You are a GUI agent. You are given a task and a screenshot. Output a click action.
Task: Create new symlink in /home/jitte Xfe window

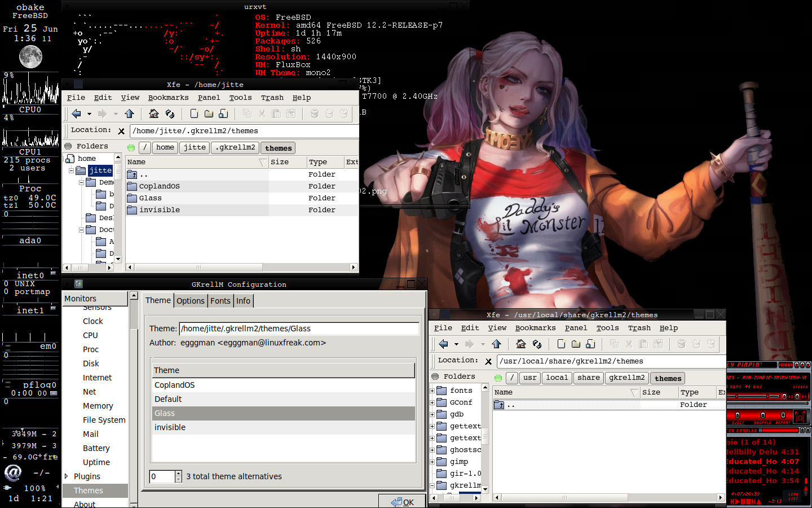(x=223, y=114)
